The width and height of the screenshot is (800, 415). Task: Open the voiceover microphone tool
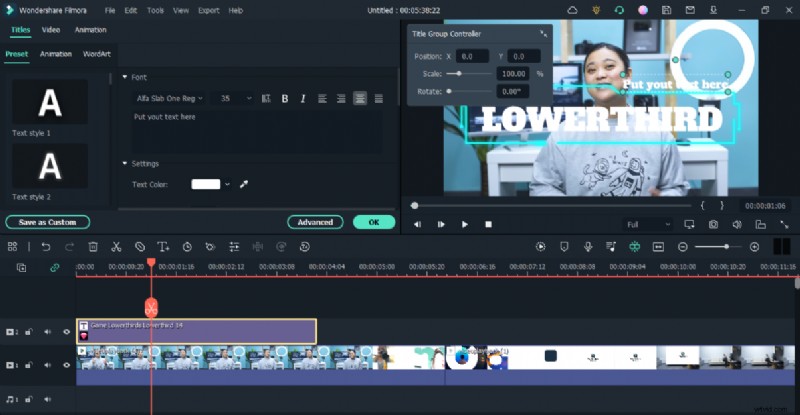[x=587, y=246]
